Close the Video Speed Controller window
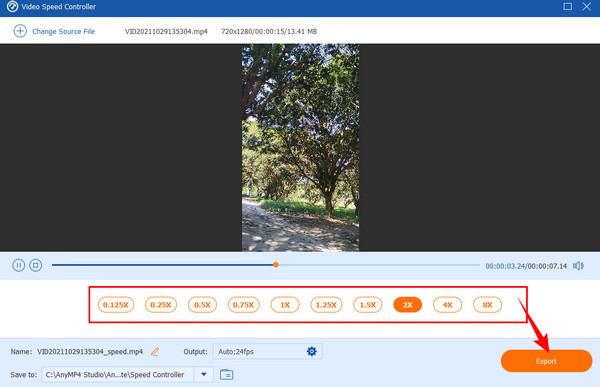Image resolution: width=600 pixels, height=387 pixels. click(x=587, y=7)
